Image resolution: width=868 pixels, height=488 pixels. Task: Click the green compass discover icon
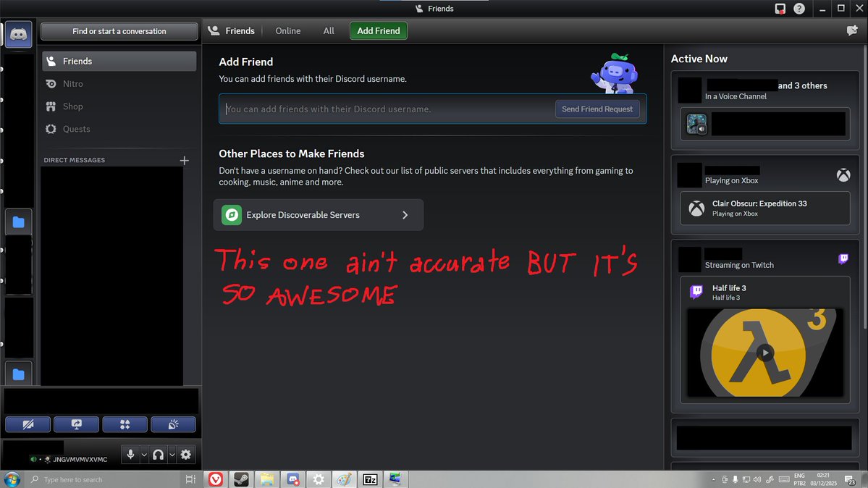(x=232, y=215)
